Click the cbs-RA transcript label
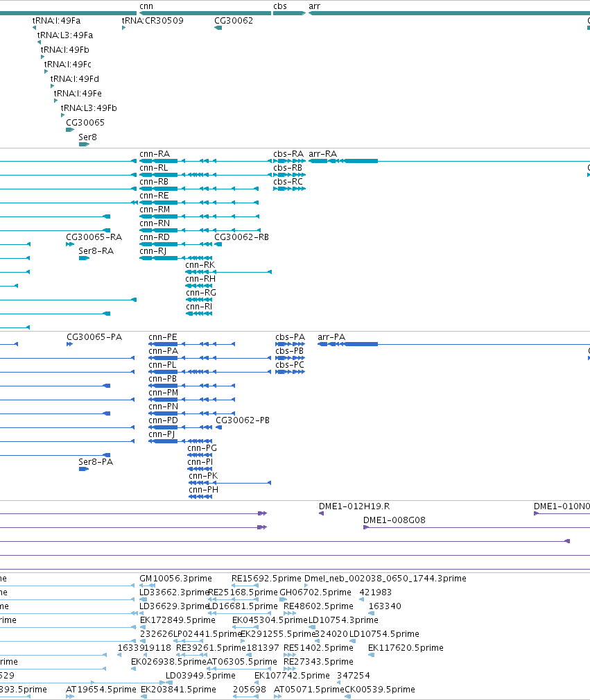Viewport: 590px width, 700px height. pyautogui.click(x=288, y=154)
